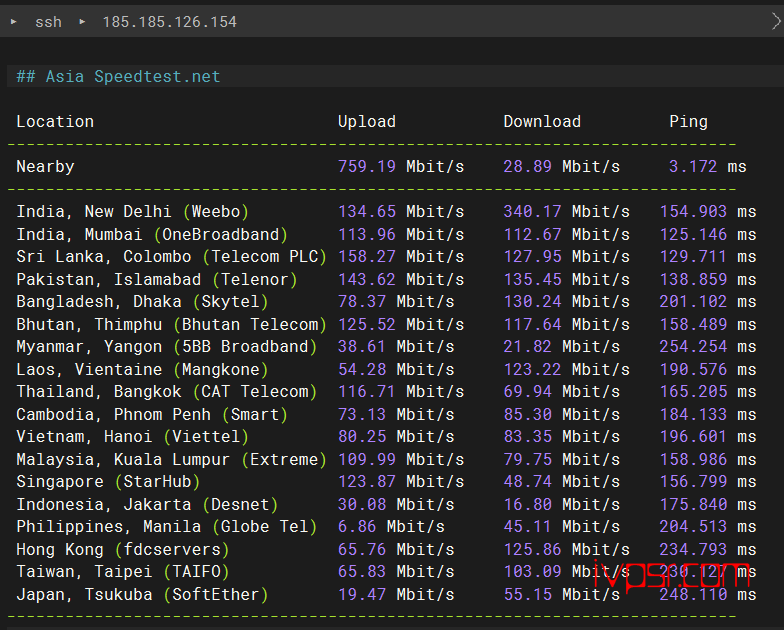Screen dimensions: 784x630
Task: Click the 185.185.126.154 host breadcrumb
Action: [x=170, y=22]
